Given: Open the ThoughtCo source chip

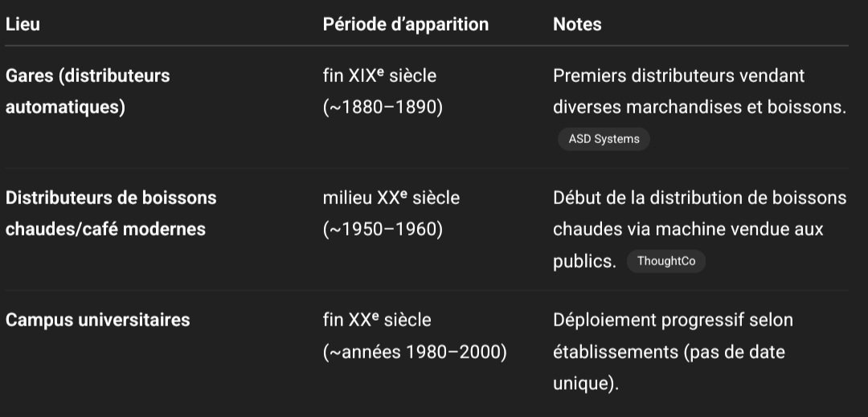Looking at the screenshot, I should pos(665,262).
